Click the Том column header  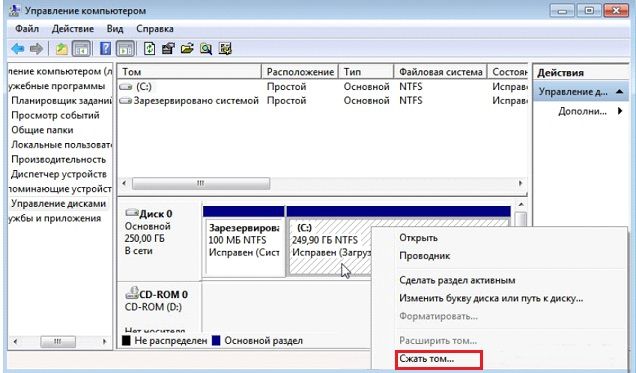point(189,72)
